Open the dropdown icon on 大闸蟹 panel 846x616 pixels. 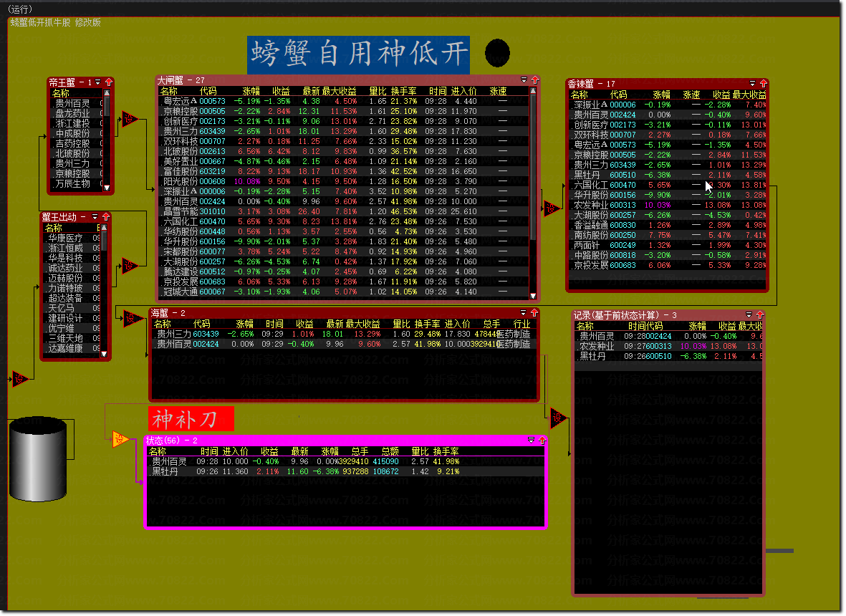(x=524, y=80)
